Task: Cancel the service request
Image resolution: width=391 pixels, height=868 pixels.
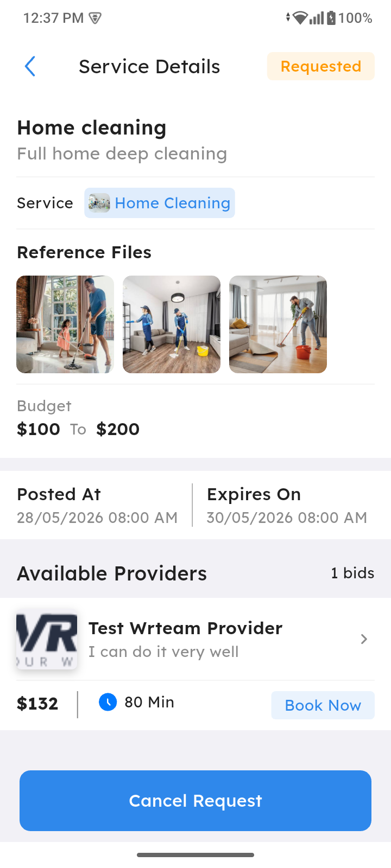Action: point(195,801)
